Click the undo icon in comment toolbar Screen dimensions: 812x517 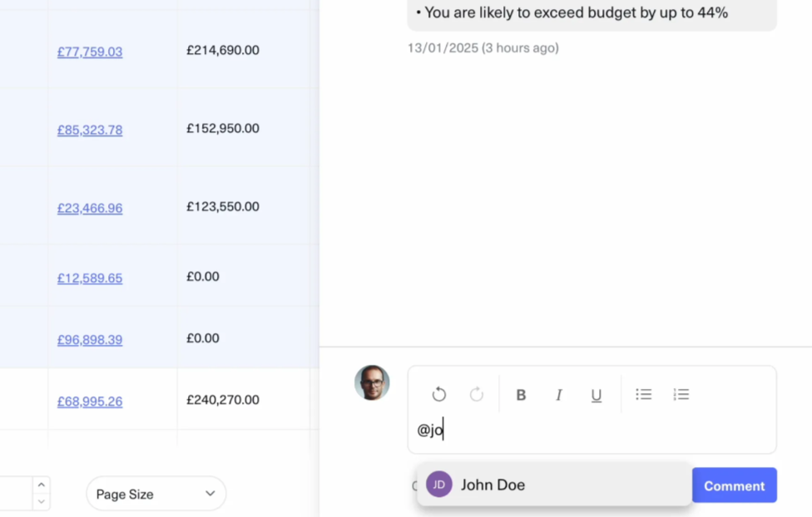point(438,394)
